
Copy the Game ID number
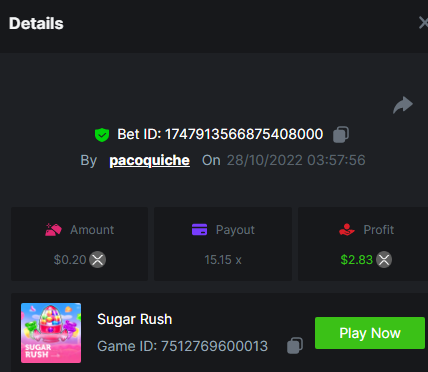[x=295, y=346]
